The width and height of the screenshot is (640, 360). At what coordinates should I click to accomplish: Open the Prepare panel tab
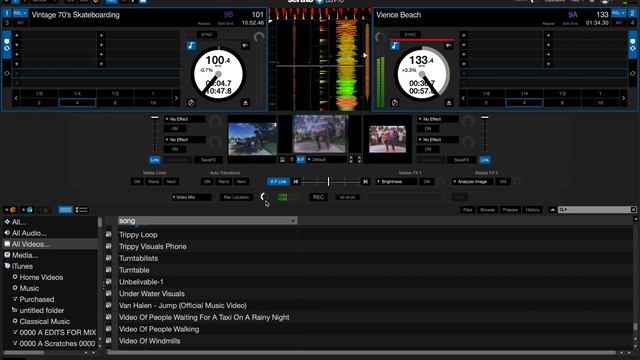[510, 210]
